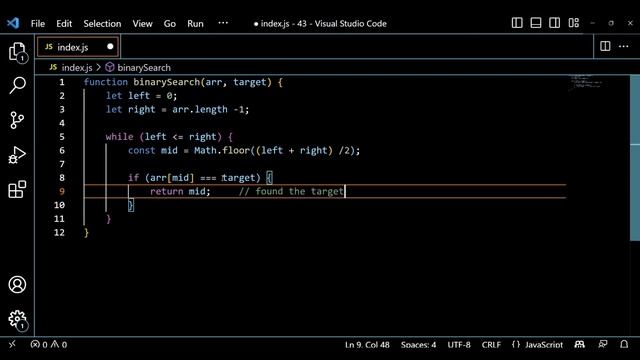Screen dimensions: 640x360
Task: Click the feedback icon in status bar
Action: (x=603, y=344)
